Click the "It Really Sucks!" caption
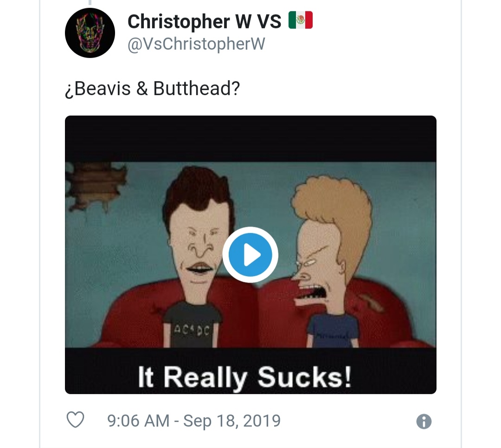This screenshot has width=501, height=448. click(x=244, y=377)
